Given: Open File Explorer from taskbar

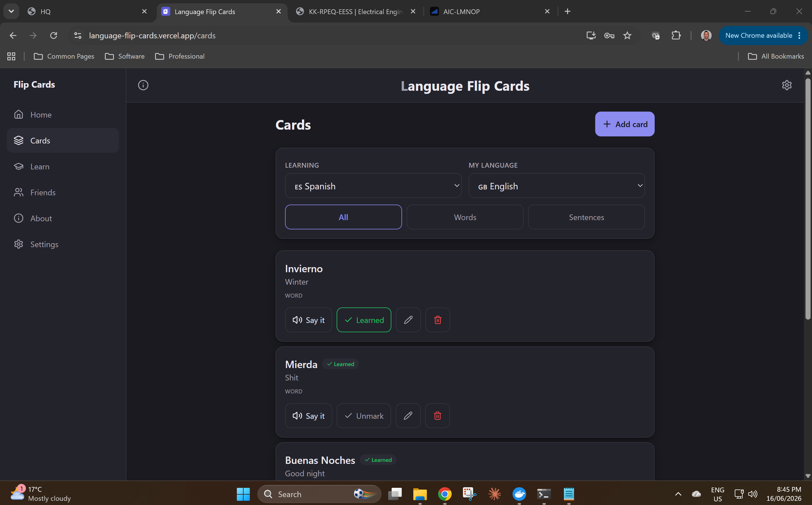Looking at the screenshot, I should point(420,494).
